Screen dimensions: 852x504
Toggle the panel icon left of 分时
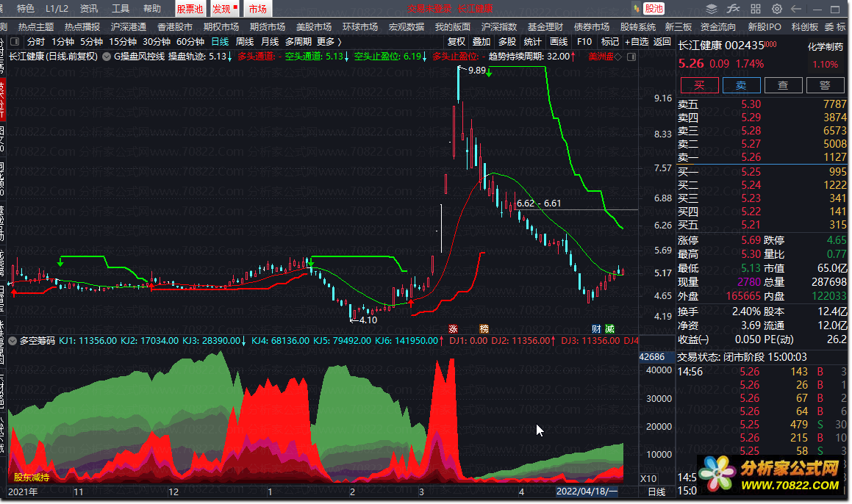tap(15, 41)
